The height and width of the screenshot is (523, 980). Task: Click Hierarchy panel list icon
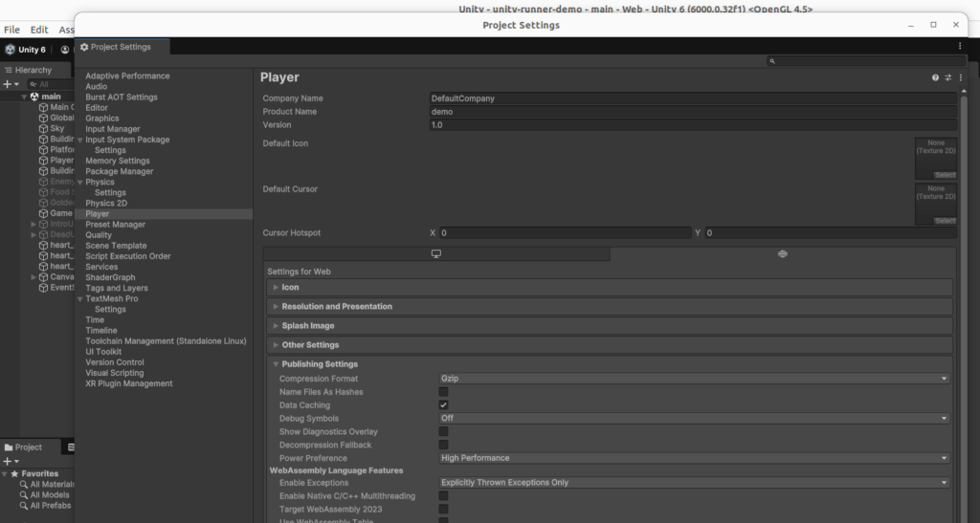point(8,70)
